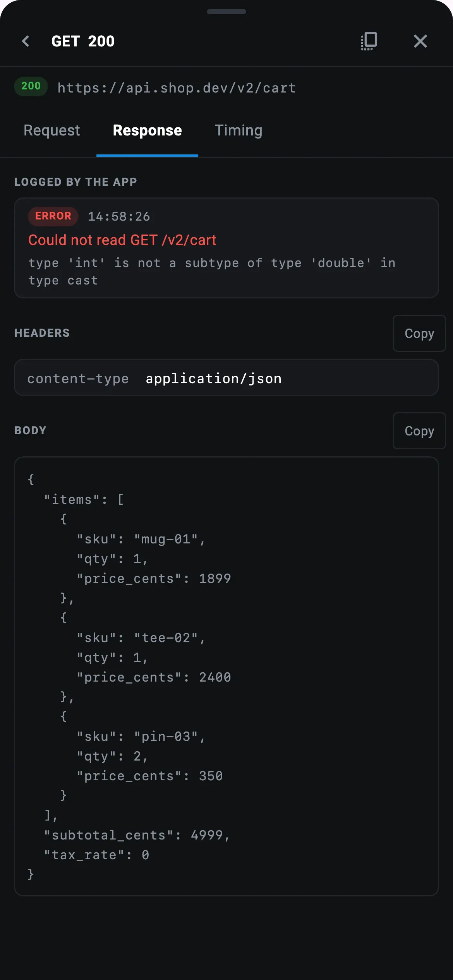Click the "items": [ line in body
The width and height of the screenshot is (453, 980).
click(84, 500)
